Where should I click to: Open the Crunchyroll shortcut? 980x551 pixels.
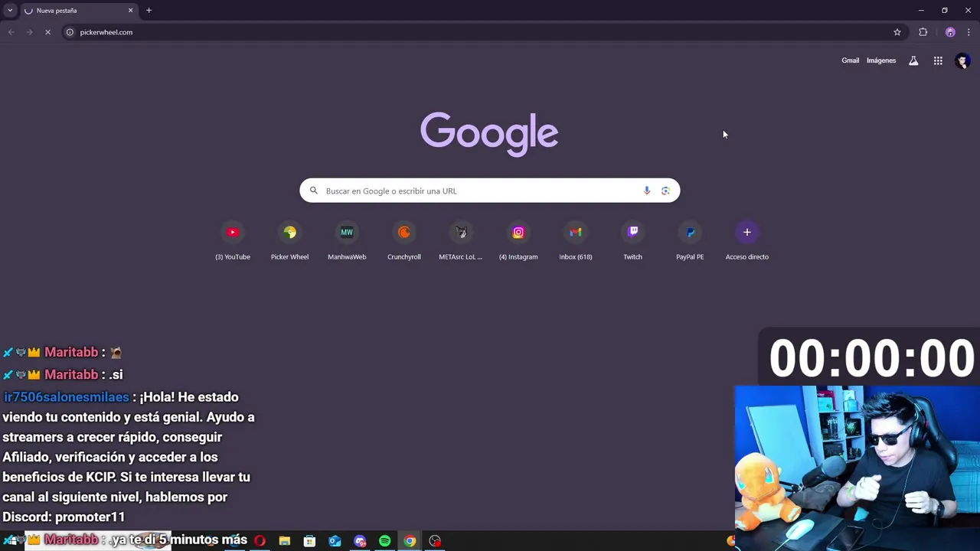pyautogui.click(x=404, y=240)
